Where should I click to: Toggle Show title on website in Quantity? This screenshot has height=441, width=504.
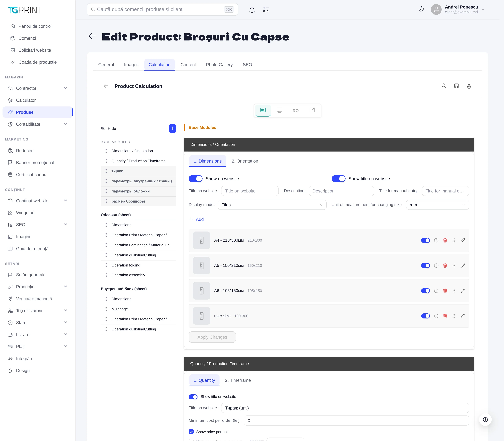(193, 397)
